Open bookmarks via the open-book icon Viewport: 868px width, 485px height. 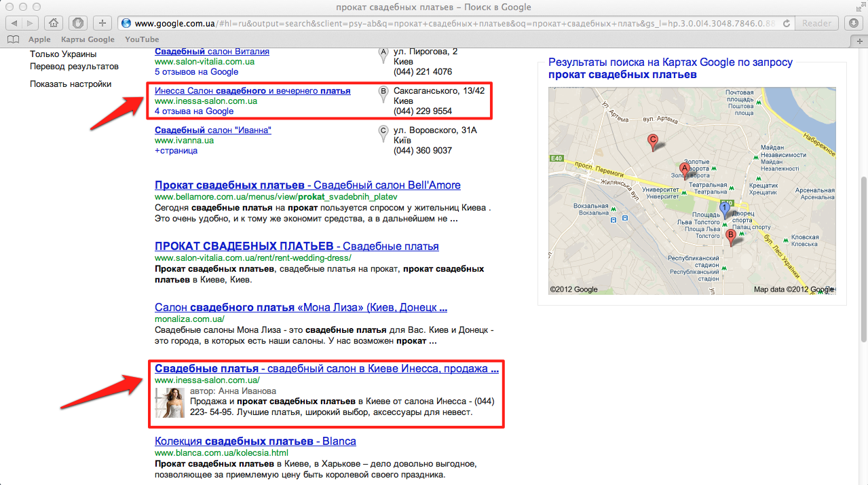pyautogui.click(x=12, y=39)
